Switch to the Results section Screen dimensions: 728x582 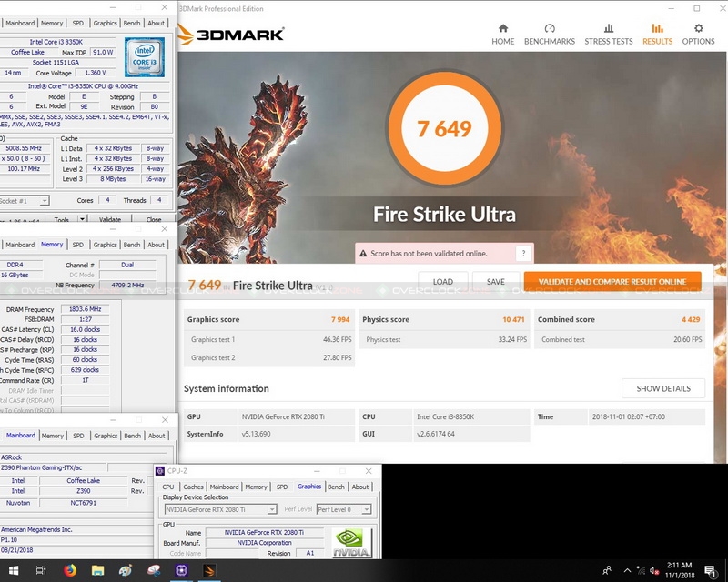click(x=657, y=35)
